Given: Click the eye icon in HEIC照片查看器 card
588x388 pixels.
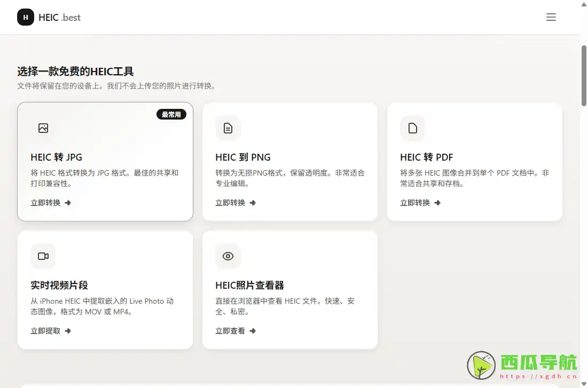Looking at the screenshot, I should [228, 256].
